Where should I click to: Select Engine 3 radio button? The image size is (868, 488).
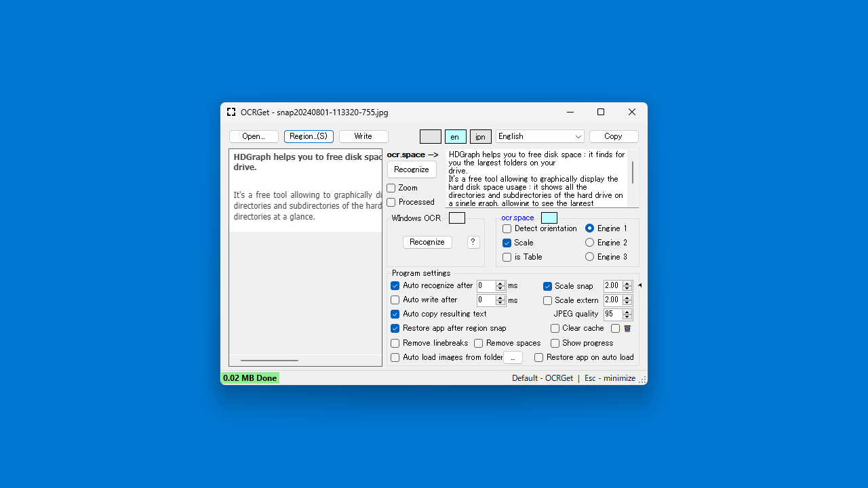coord(590,257)
